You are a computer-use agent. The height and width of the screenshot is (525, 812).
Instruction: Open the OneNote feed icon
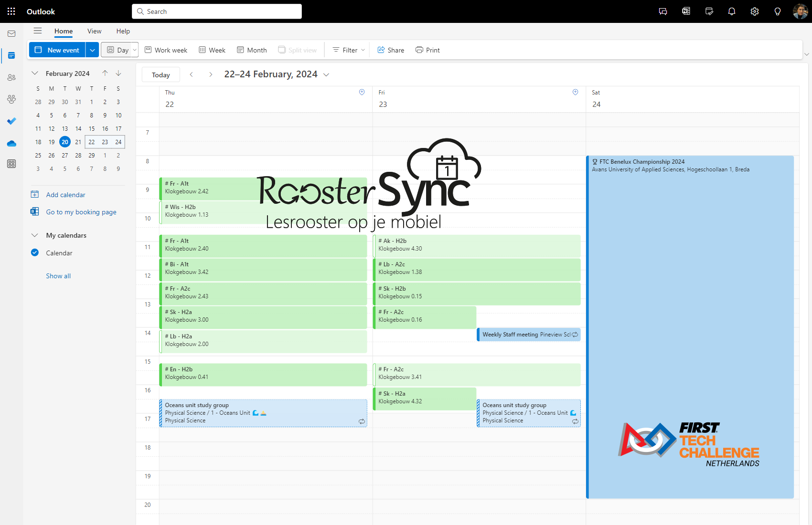(686, 11)
